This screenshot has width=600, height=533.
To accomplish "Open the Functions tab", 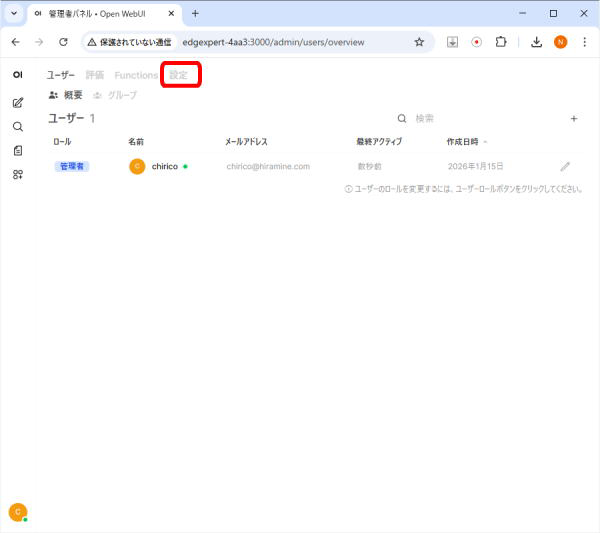I will (136, 75).
